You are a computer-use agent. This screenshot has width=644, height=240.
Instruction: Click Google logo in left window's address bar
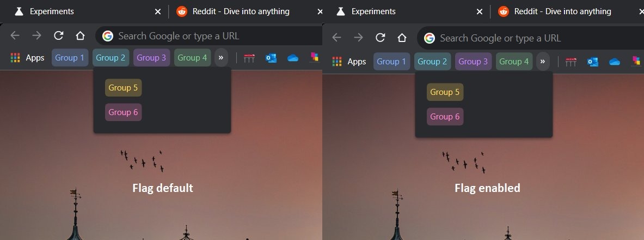tap(108, 36)
